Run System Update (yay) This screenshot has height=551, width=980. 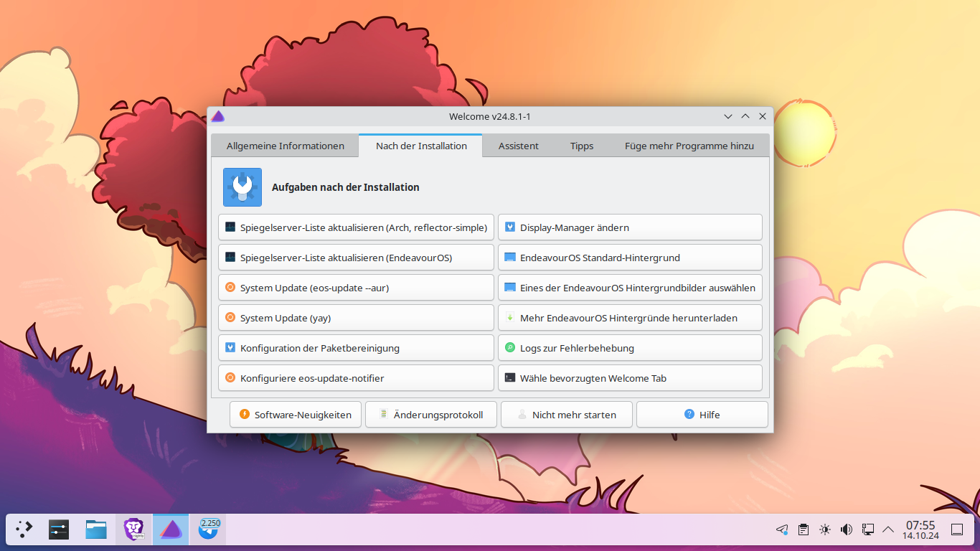[x=356, y=318]
